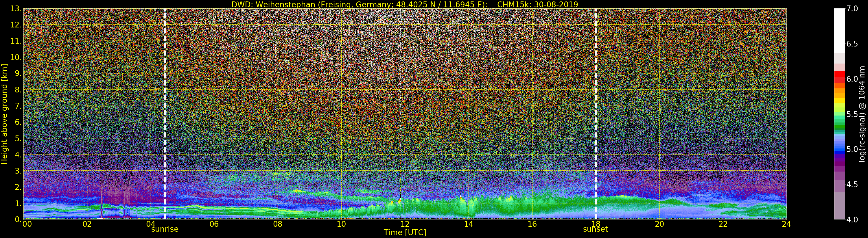This screenshot has height=238, width=868.
Task: Click the "Time [UTC]" axis label
Action: 405,233
